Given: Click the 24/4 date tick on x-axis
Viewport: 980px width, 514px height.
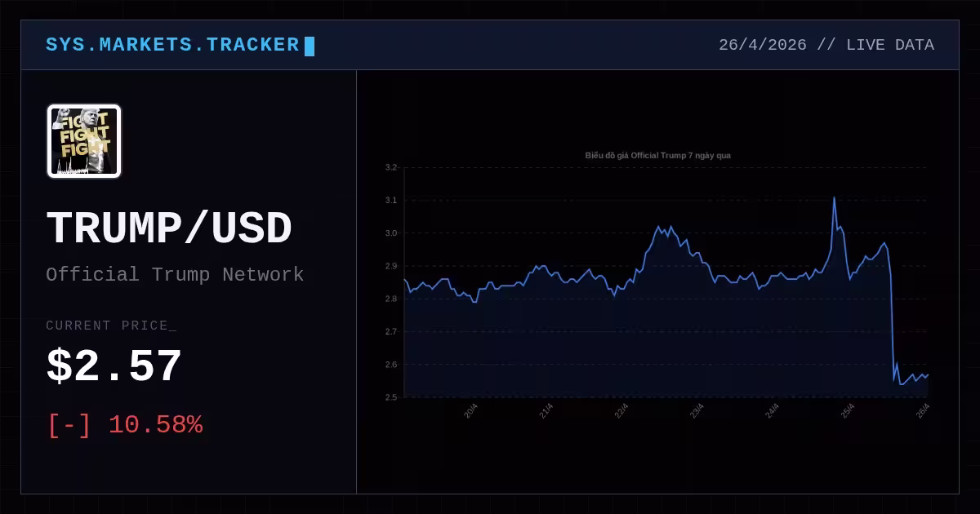Looking at the screenshot, I should 773,411.
